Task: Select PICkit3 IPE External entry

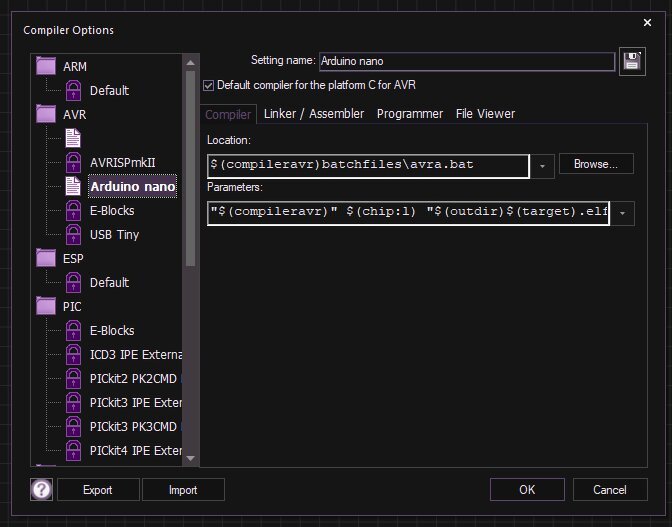Action: coord(136,402)
